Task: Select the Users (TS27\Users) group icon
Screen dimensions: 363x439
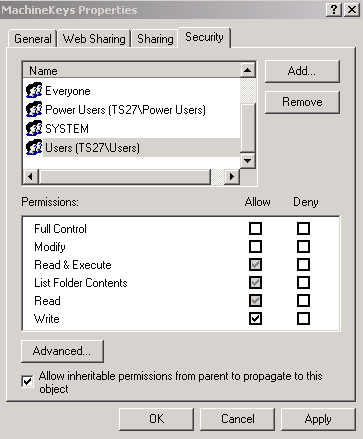Action: 34,147
